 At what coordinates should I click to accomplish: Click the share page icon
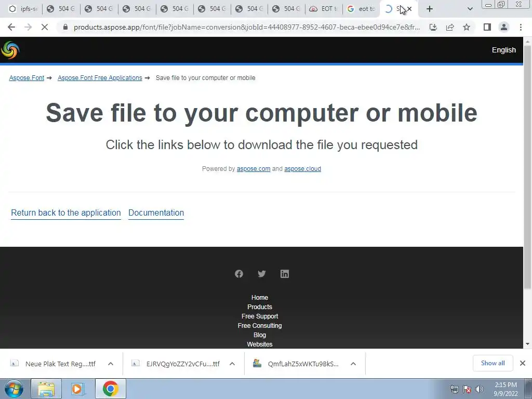[x=450, y=27]
